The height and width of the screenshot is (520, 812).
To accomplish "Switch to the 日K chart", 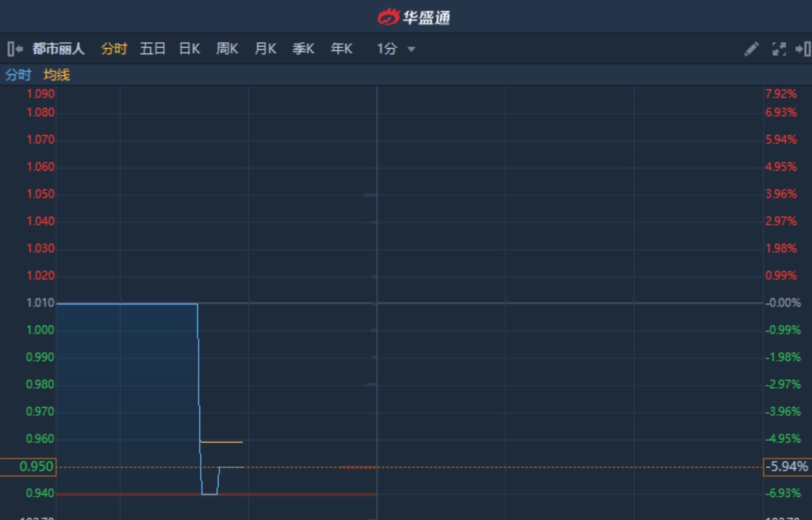I will [x=189, y=49].
